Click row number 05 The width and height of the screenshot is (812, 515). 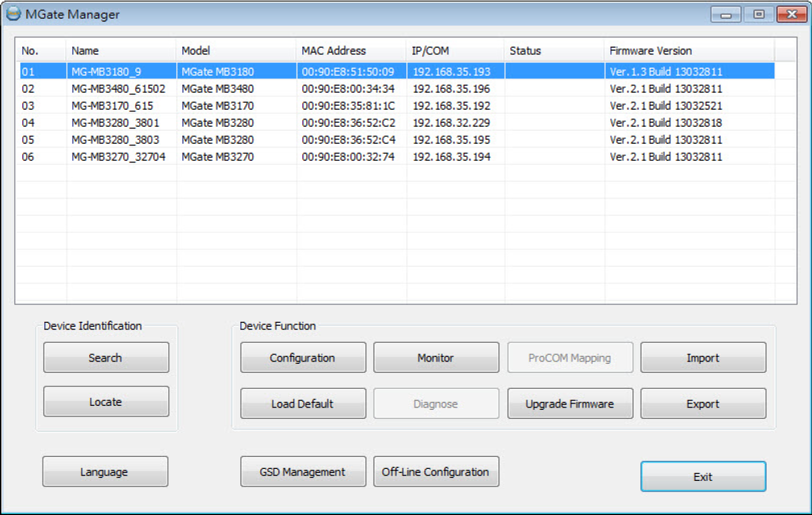tap(28, 140)
